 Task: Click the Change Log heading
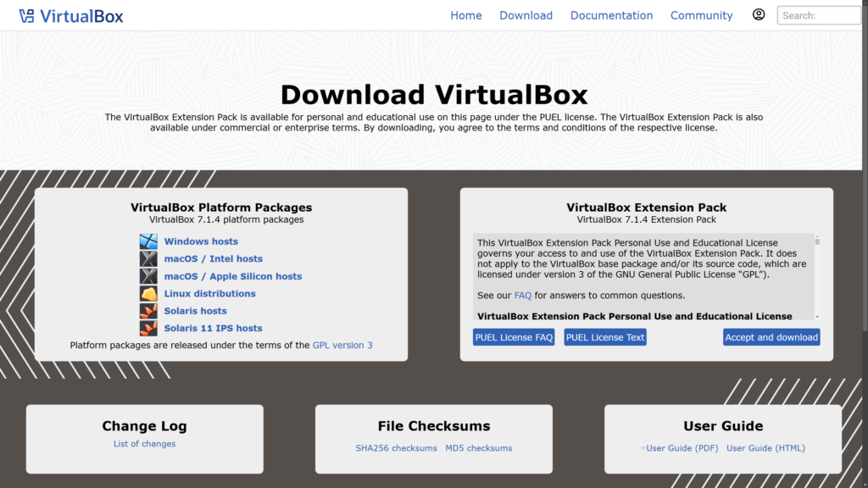(144, 426)
